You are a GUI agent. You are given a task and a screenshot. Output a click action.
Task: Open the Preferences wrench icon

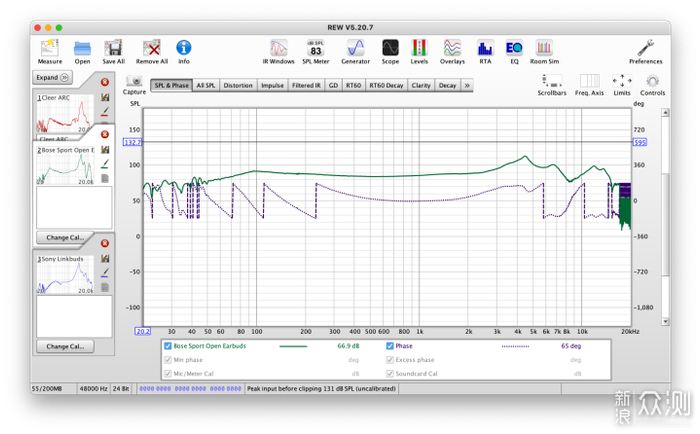pos(645,47)
